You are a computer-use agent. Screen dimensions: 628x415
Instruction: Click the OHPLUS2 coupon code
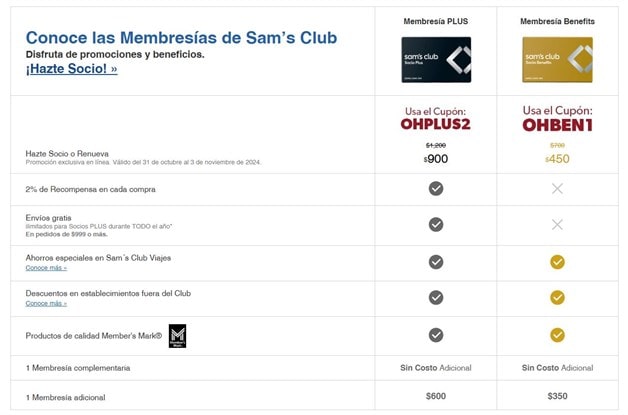436,125
